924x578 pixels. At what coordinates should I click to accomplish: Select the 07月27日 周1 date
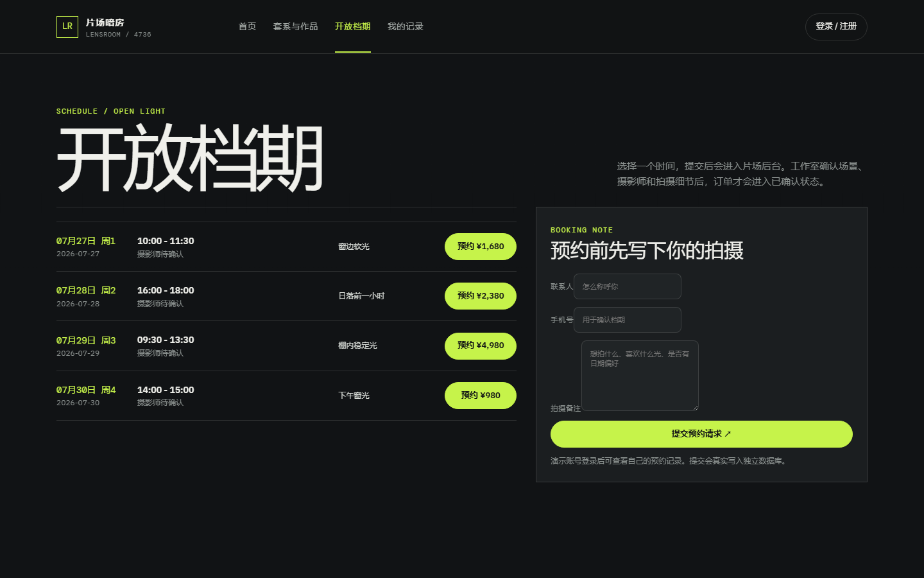(86, 241)
